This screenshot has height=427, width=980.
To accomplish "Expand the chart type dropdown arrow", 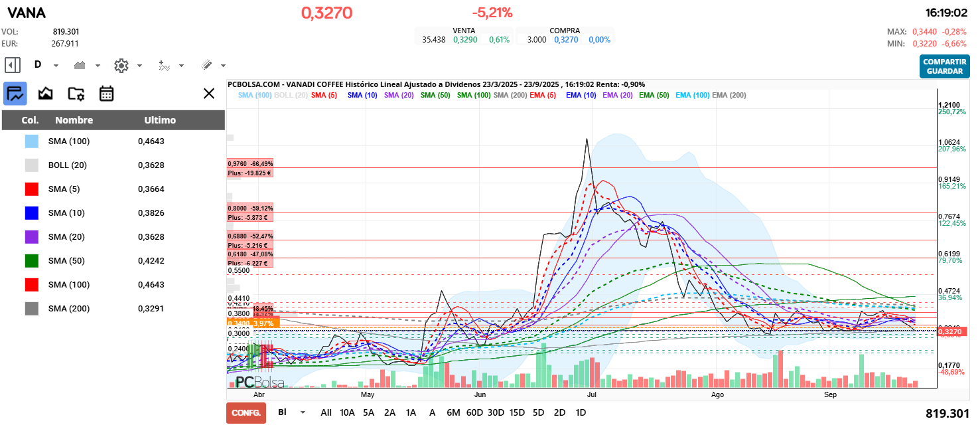I will point(98,66).
